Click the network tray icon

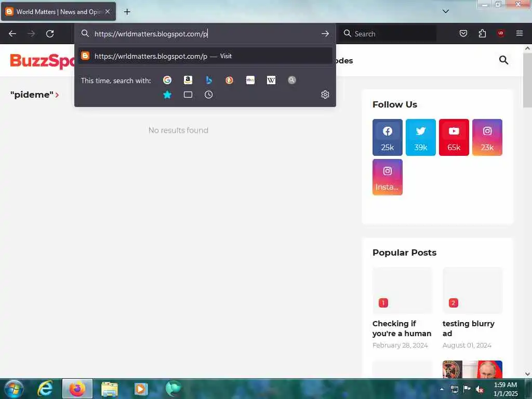coord(454,390)
